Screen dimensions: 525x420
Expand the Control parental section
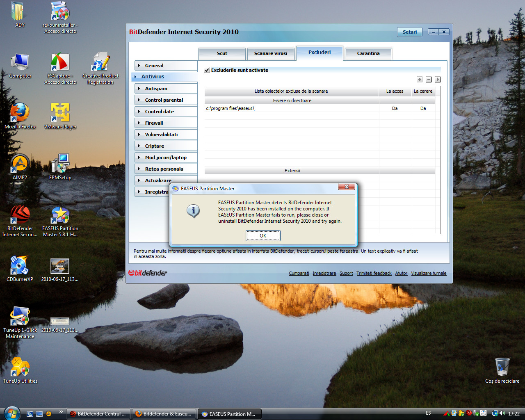pyautogui.click(x=166, y=100)
